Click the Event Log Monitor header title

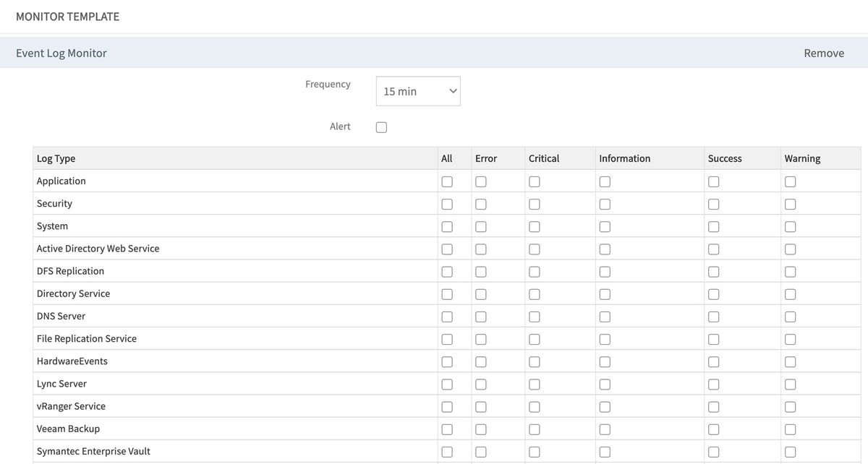tap(61, 53)
